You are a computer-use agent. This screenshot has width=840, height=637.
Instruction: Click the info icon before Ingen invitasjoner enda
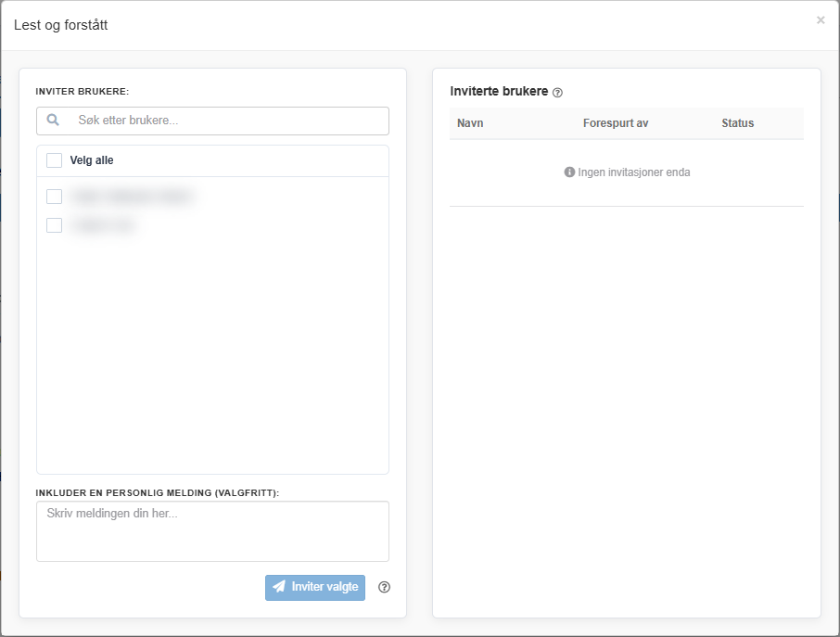[569, 172]
